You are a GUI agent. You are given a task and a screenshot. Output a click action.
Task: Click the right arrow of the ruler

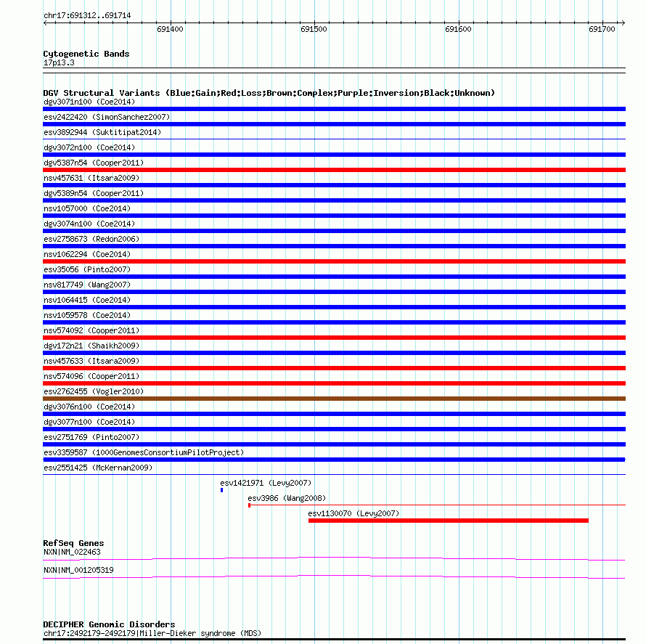[x=623, y=23]
